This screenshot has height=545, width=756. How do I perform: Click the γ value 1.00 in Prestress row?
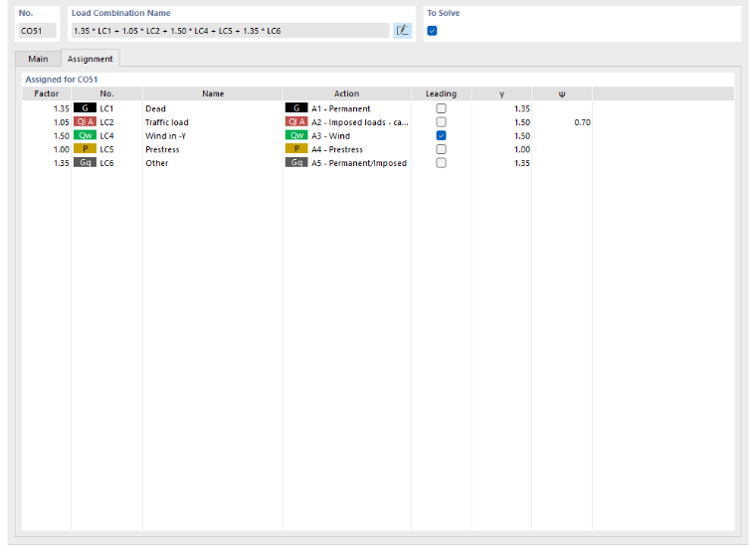522,149
